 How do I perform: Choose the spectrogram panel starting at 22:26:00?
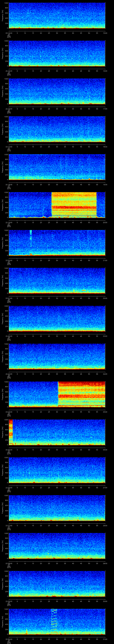tap(57, 470)
